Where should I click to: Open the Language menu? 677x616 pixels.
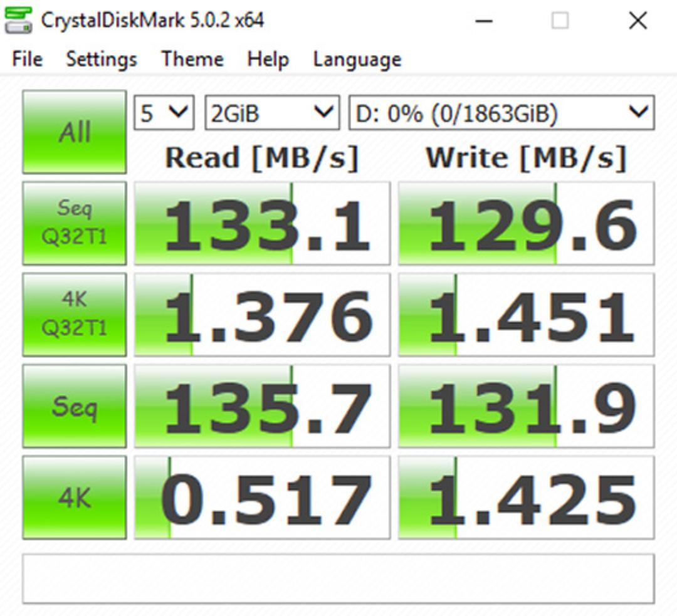357,59
